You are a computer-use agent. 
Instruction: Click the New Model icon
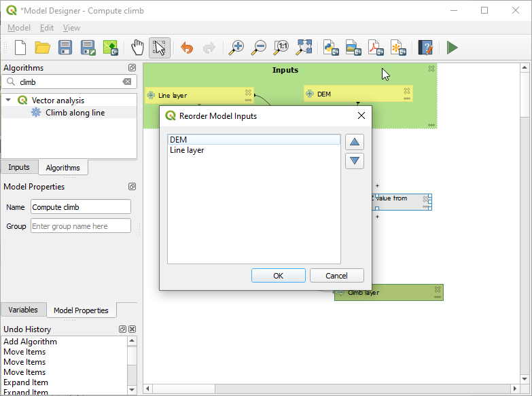[x=20, y=48]
